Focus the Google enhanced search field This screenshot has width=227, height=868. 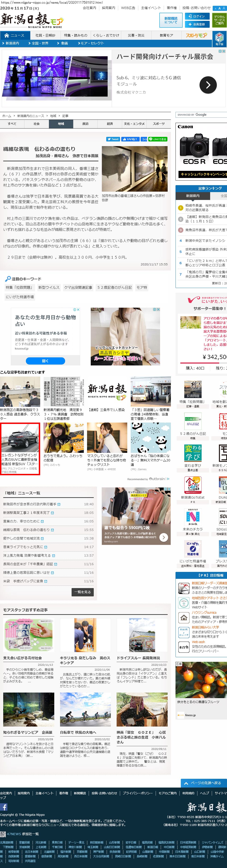click(201, 115)
